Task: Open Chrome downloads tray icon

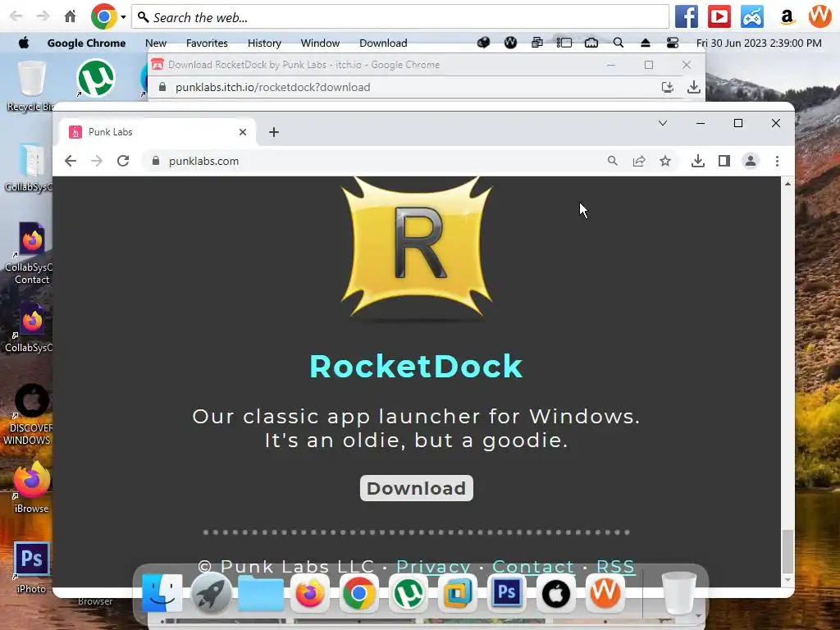Action: (x=697, y=161)
